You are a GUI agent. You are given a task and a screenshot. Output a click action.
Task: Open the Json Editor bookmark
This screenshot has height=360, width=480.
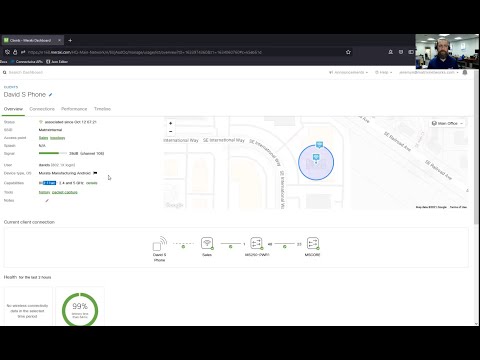tap(57, 62)
